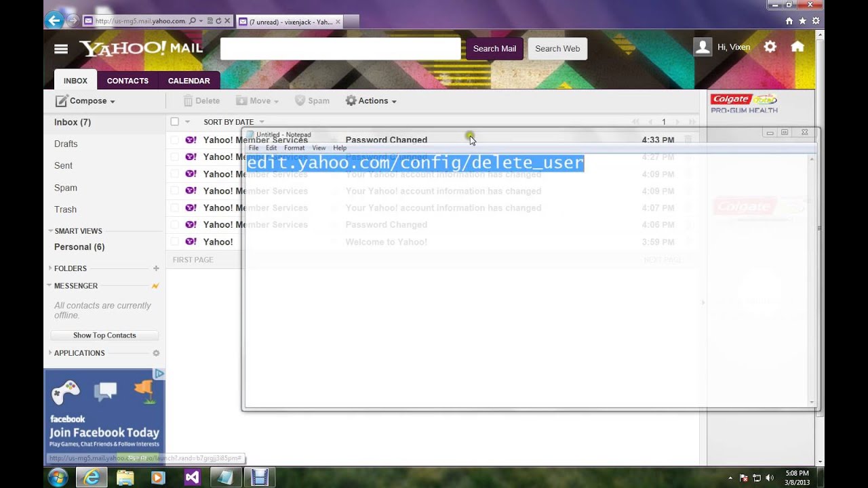The image size is (868, 488).
Task: Open the Drafts folder
Action: (x=66, y=144)
